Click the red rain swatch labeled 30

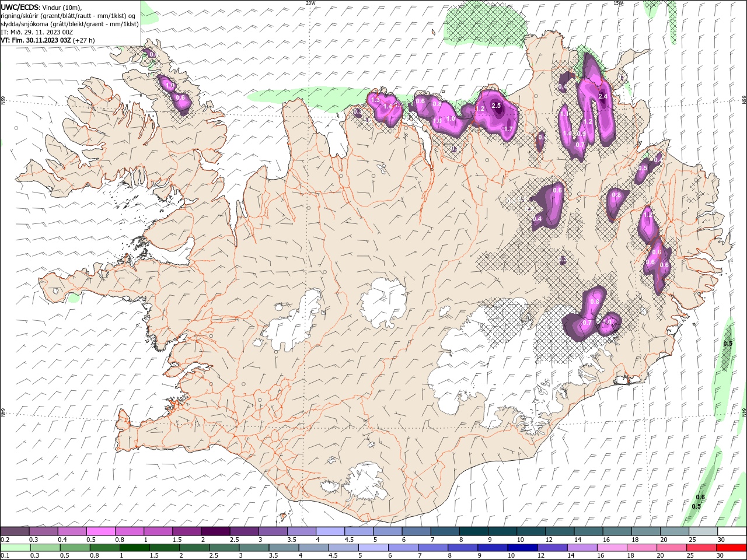[x=731, y=548]
